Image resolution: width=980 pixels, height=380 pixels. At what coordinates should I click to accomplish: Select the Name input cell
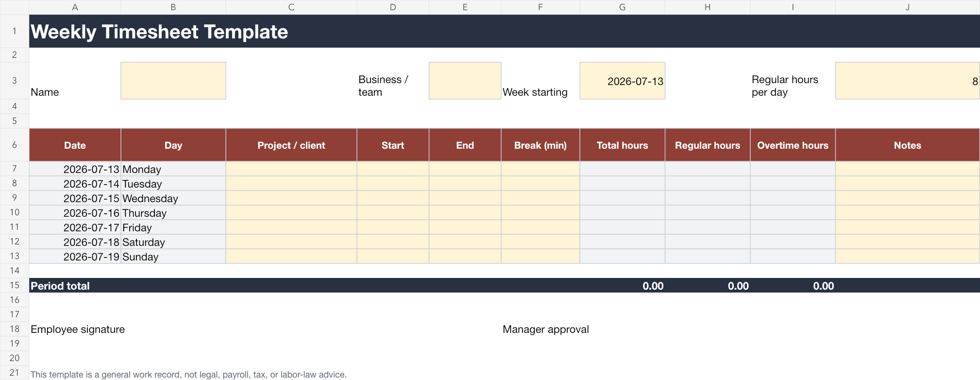point(173,81)
